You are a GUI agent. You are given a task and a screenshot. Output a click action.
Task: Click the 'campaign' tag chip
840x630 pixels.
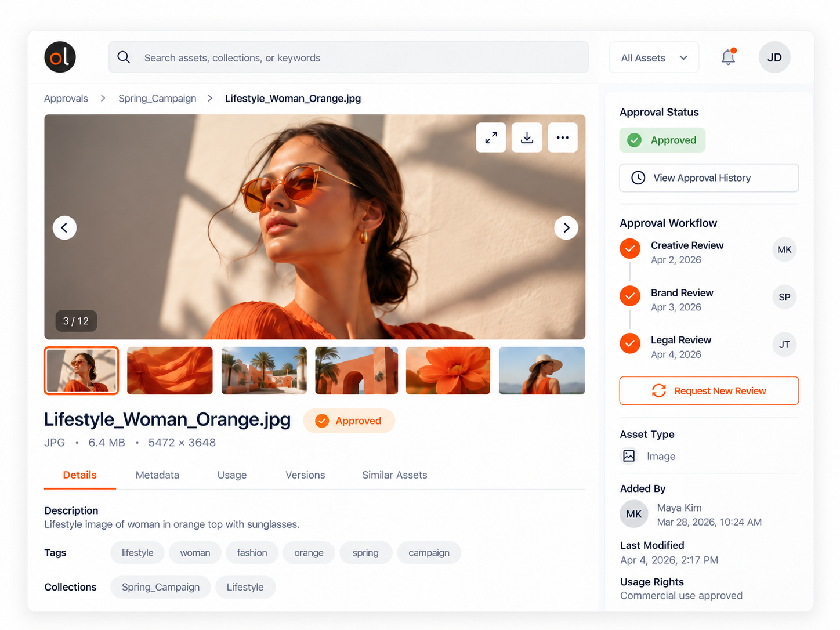pos(429,553)
